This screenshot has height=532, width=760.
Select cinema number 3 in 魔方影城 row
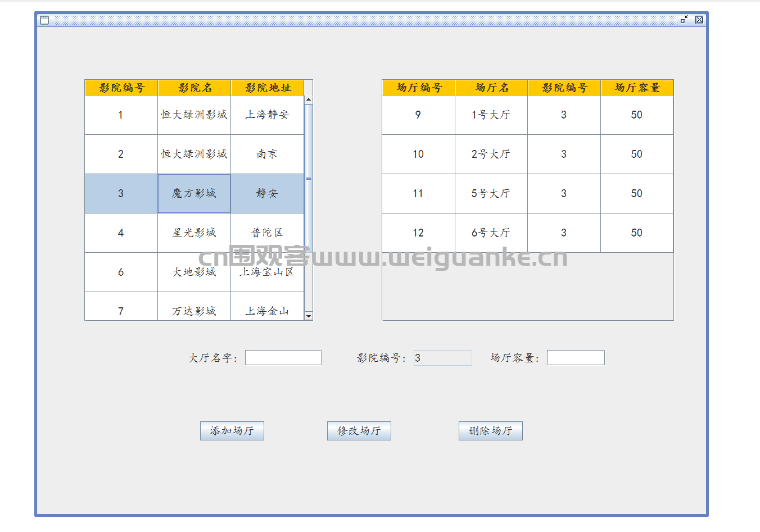(x=121, y=194)
